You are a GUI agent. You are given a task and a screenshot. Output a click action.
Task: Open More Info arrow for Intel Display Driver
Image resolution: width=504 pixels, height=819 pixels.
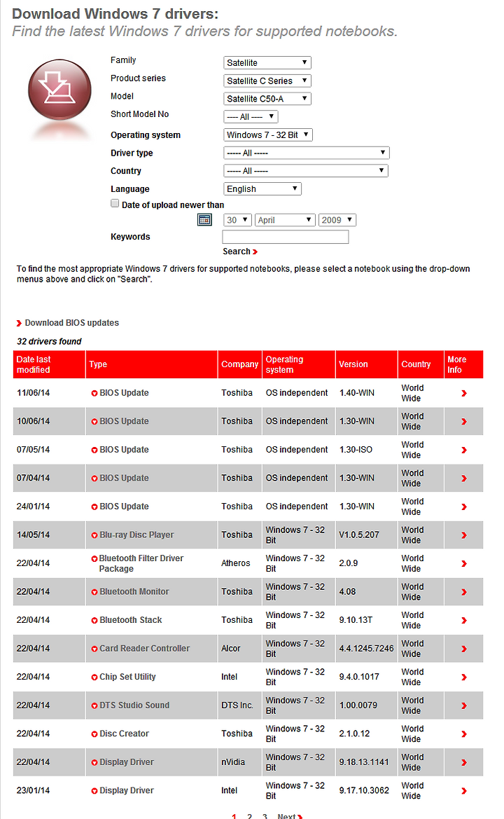coord(464,791)
